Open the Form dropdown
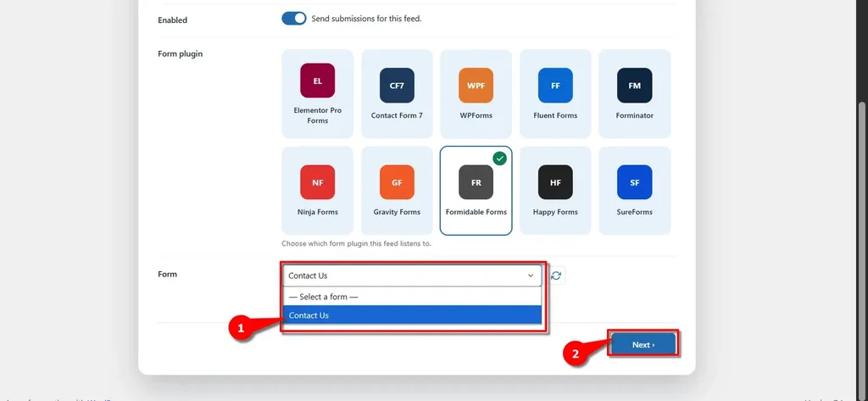The width and height of the screenshot is (868, 401). [412, 276]
